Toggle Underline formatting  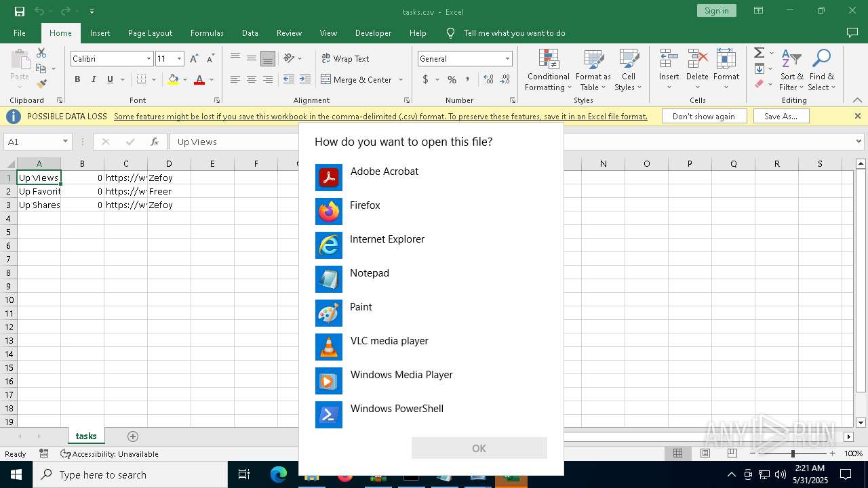pyautogui.click(x=110, y=79)
